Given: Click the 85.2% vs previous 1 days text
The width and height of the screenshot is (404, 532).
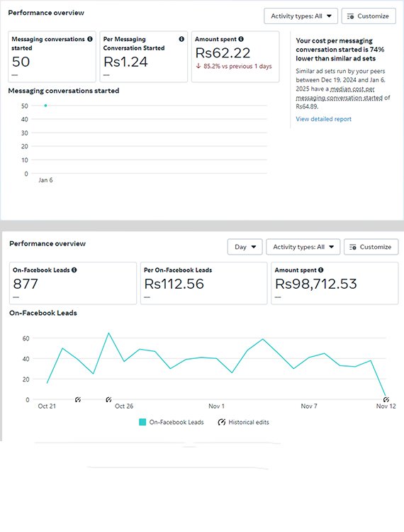Looking at the screenshot, I should (x=237, y=66).
